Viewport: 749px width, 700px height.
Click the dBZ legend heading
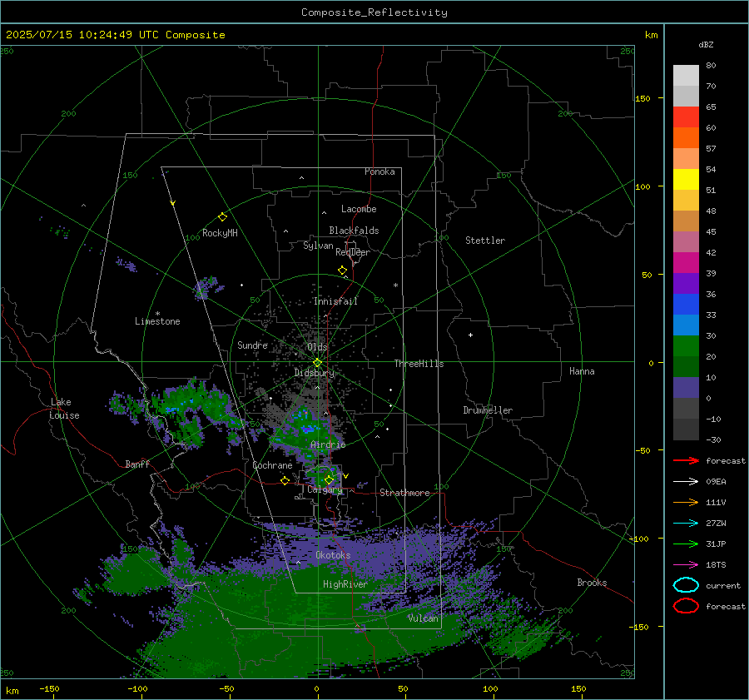[x=706, y=44]
